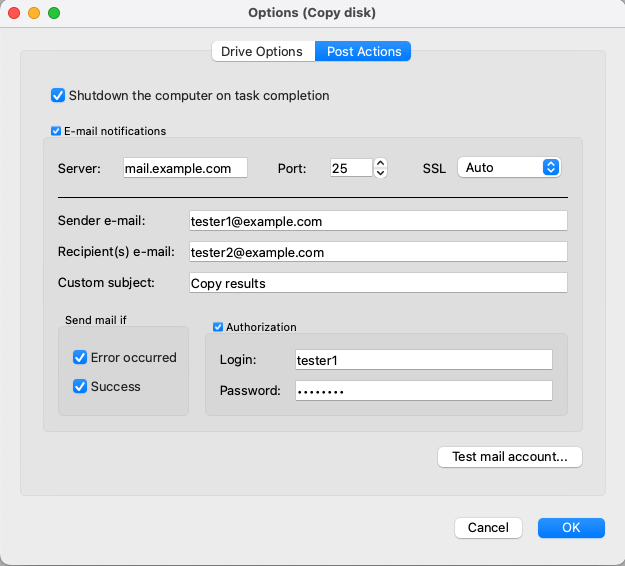Disable the Error occurred checkbox
The height and width of the screenshot is (566, 625).
(80, 357)
